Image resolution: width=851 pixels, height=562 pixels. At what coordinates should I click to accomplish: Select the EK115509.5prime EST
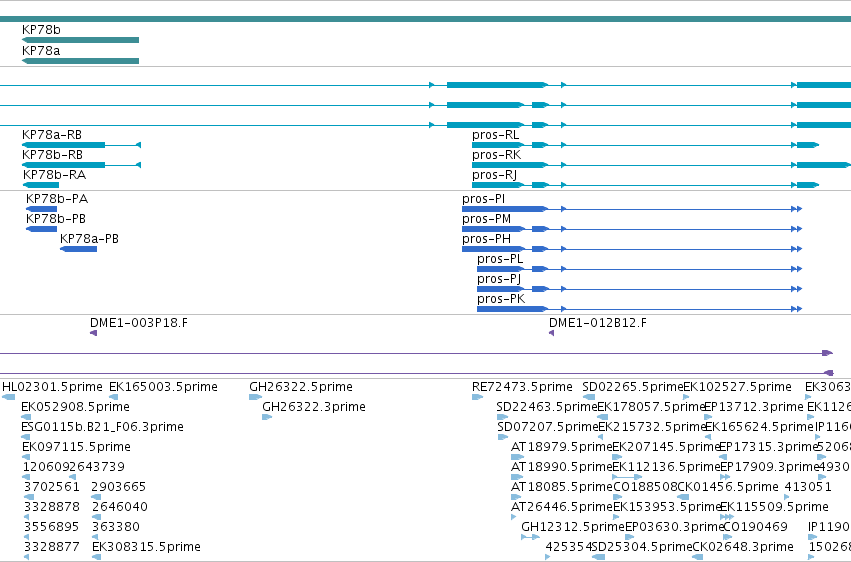coord(727,518)
